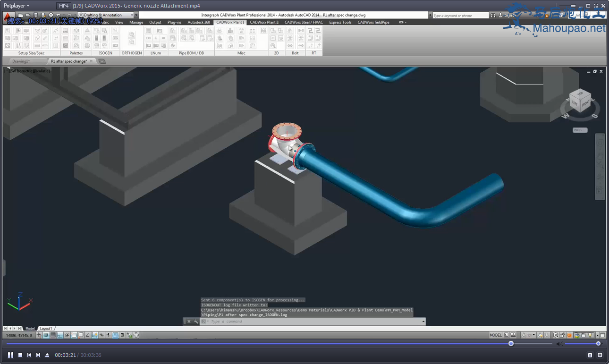Click the MODEL space status button
609x364 pixels.
pyautogui.click(x=496, y=335)
